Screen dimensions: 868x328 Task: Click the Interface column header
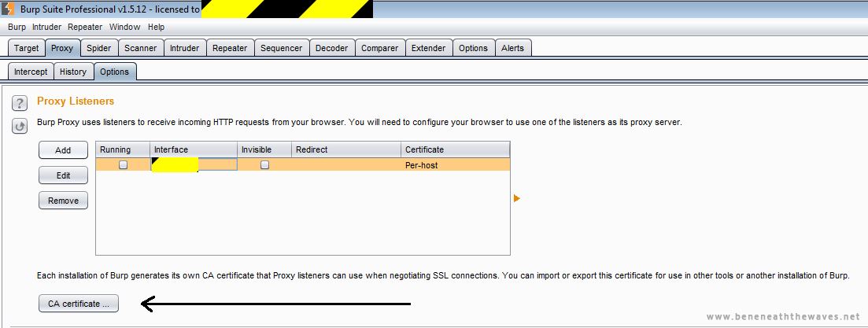point(194,149)
